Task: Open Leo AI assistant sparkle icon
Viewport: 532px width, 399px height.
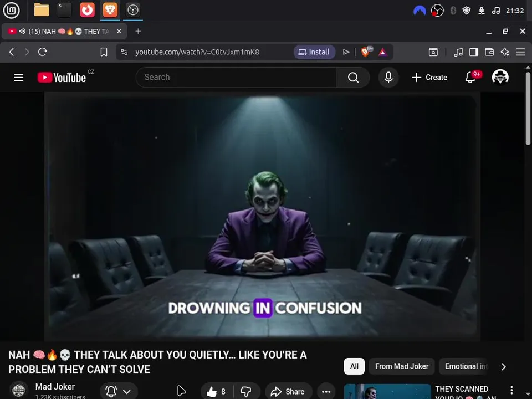Action: pos(505,52)
